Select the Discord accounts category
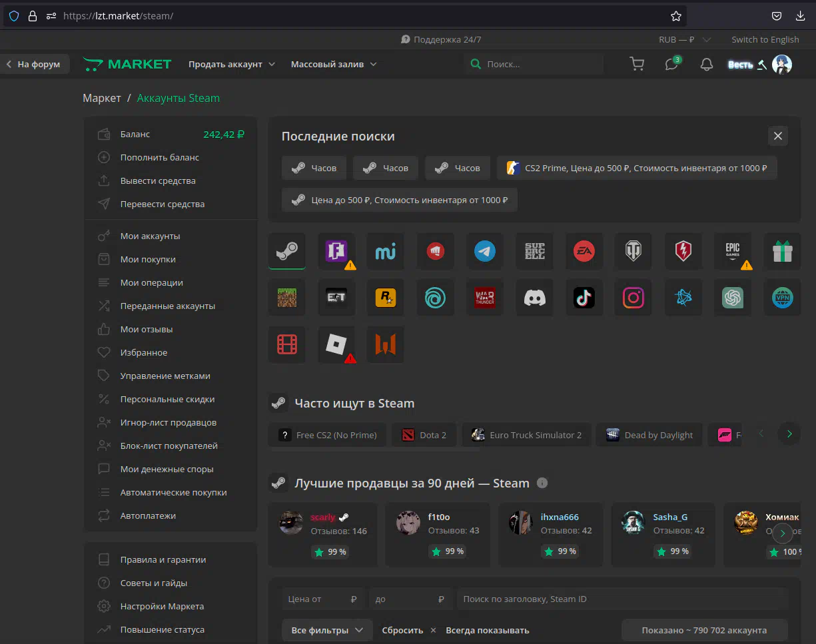This screenshot has height=644, width=816. (535, 297)
